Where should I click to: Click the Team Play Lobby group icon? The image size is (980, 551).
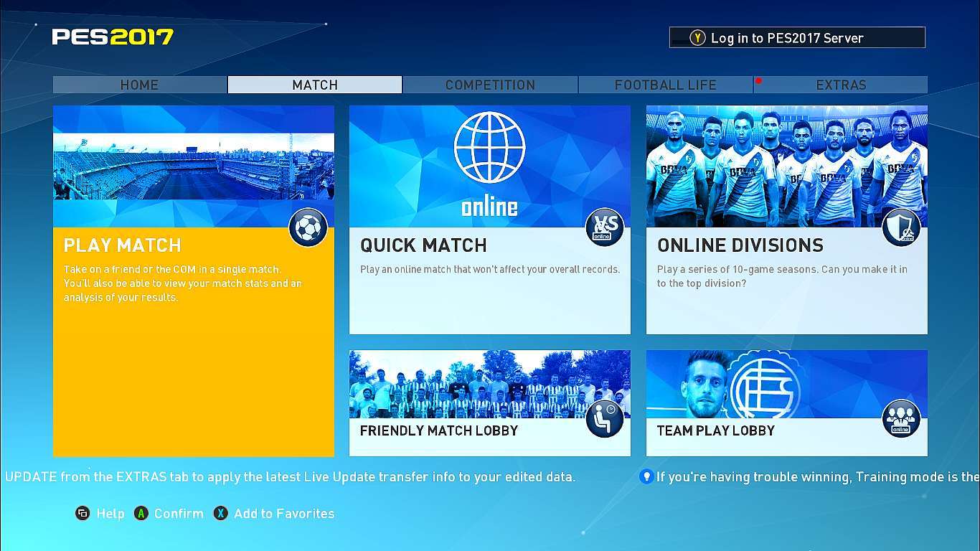(901, 419)
